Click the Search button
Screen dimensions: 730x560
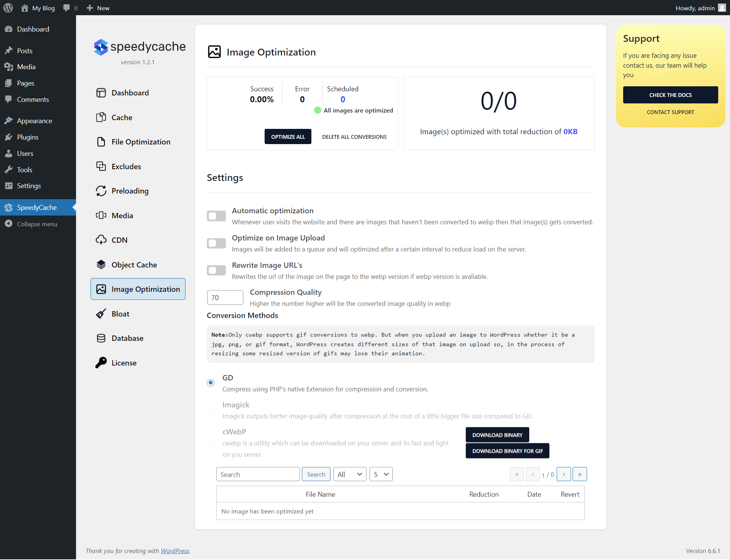(316, 474)
